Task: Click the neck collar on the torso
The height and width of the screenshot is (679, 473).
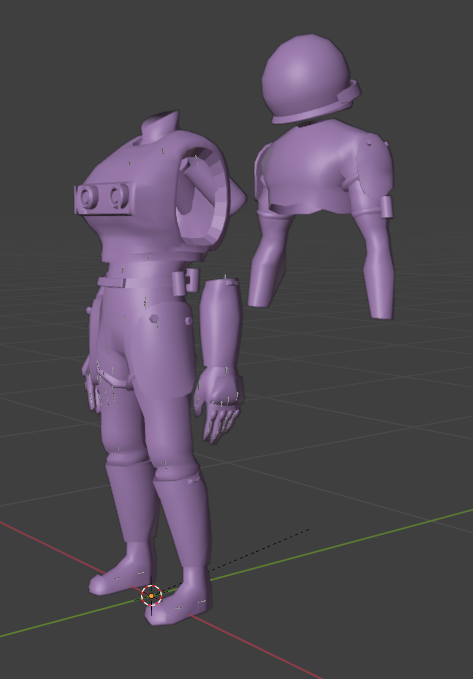Action: (159, 126)
